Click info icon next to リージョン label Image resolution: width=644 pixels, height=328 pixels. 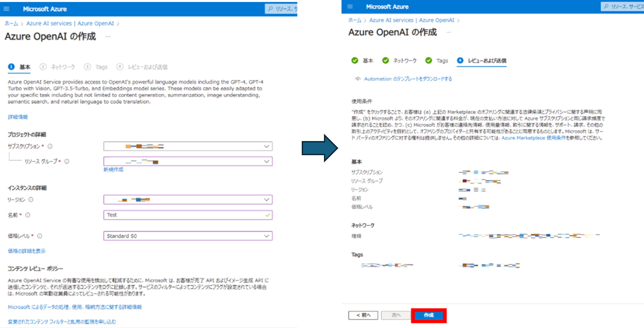pos(31,200)
